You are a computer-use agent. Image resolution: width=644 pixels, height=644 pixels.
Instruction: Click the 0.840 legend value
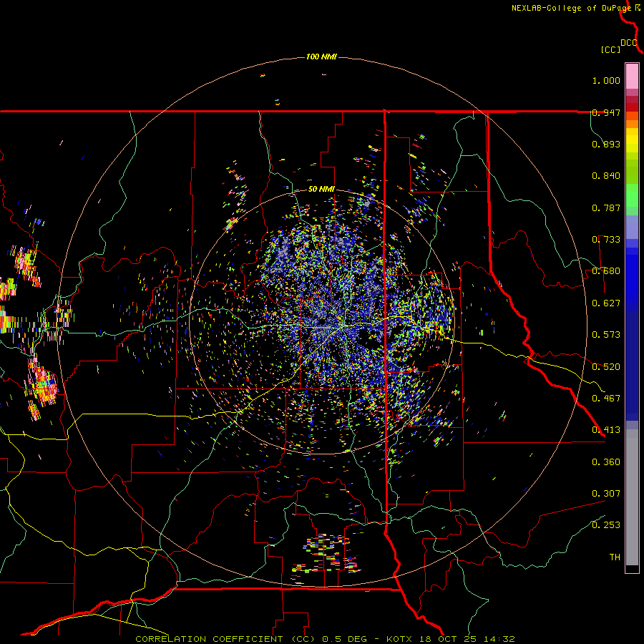coord(606,176)
